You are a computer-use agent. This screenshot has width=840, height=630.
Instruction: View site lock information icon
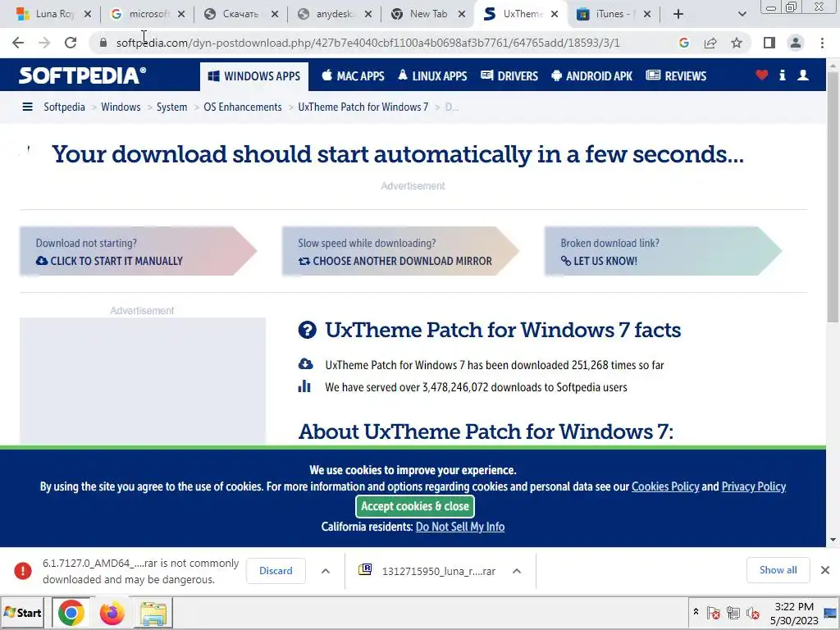tap(103, 43)
